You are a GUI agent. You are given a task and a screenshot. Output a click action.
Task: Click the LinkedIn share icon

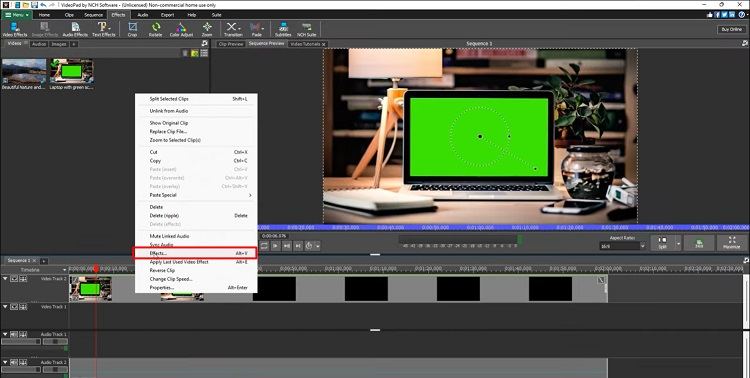click(x=732, y=15)
